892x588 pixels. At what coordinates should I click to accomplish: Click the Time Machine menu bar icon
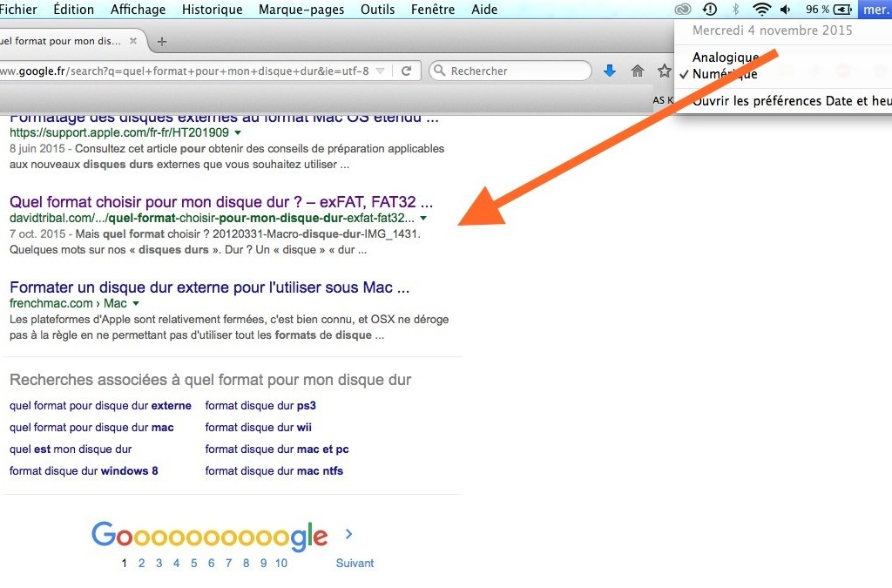coord(710,9)
